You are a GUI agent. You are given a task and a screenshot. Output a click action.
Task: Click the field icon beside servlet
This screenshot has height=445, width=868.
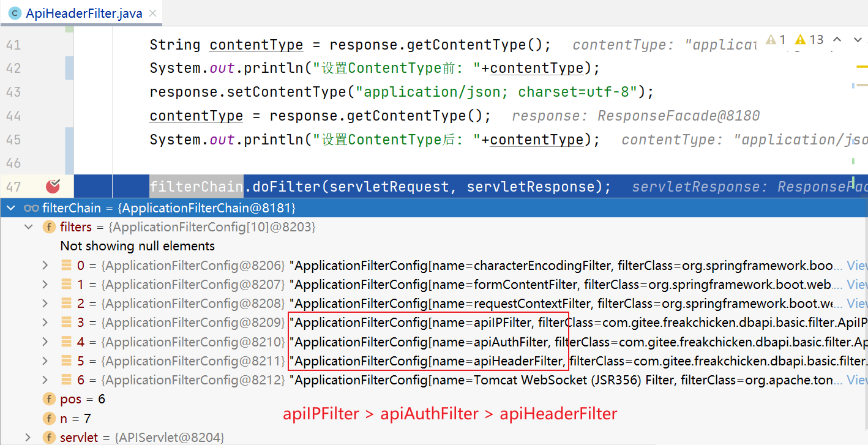(49, 437)
